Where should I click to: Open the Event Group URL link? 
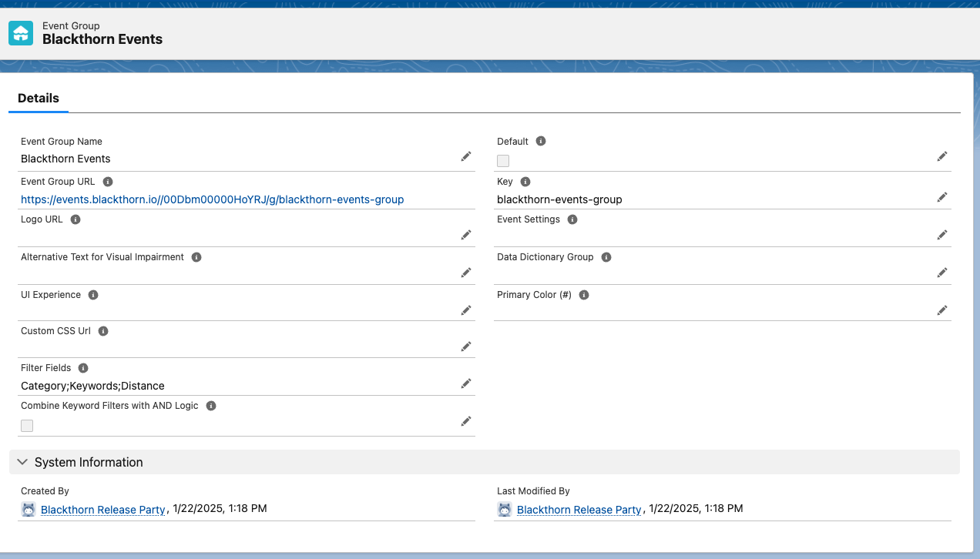point(213,199)
